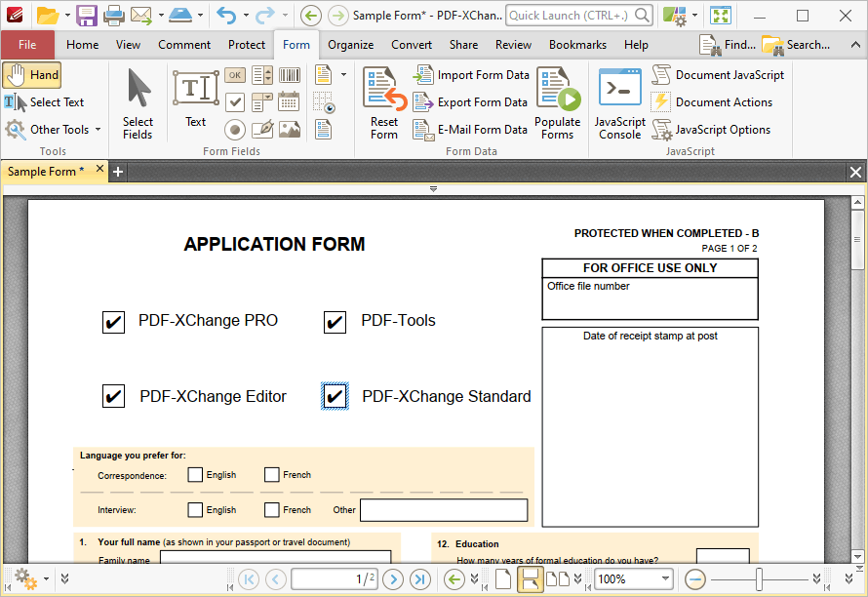
Task: Open Document JavaScript
Action: (x=718, y=75)
